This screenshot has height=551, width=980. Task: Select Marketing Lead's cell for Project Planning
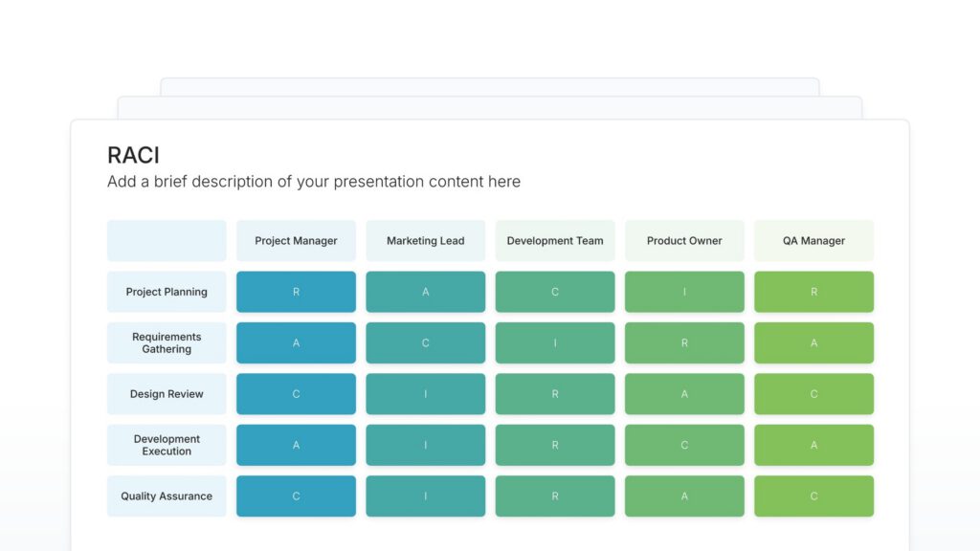point(425,292)
